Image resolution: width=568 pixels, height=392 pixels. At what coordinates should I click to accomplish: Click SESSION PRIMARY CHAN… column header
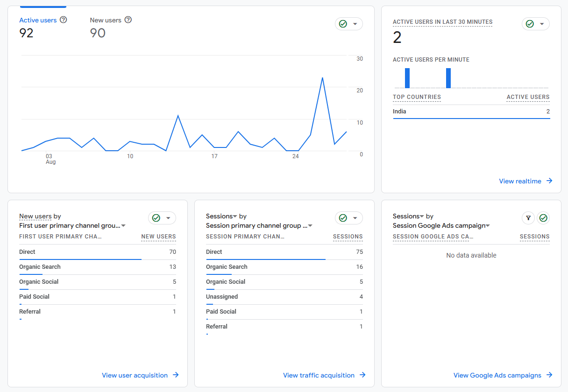(x=245, y=237)
